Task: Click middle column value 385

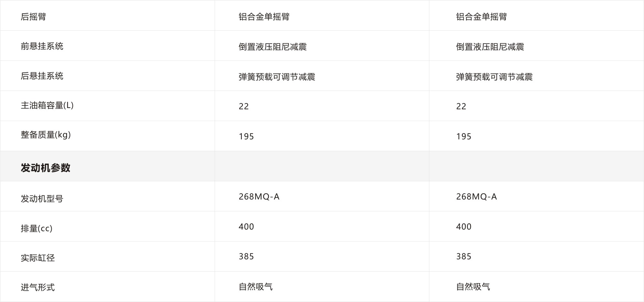Action: (x=246, y=256)
